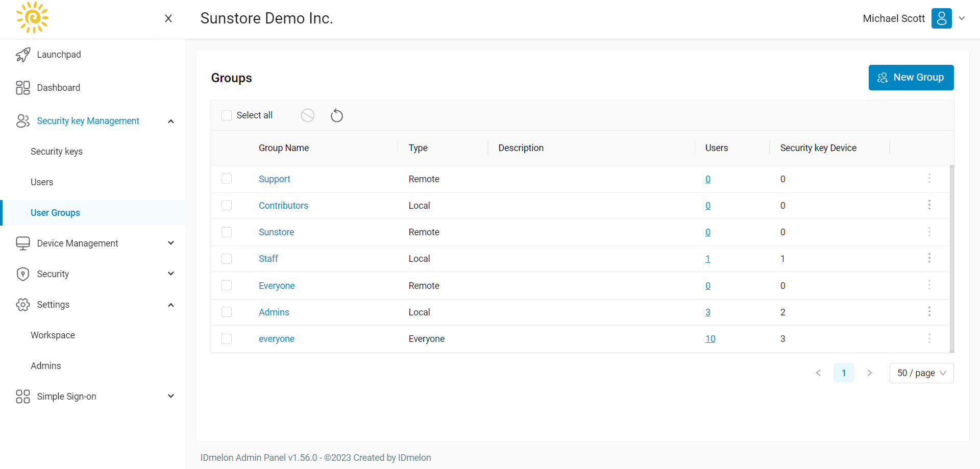Viewport: 980px width, 469px height.
Task: Open the three-dot menu for Admins group
Action: pyautogui.click(x=929, y=311)
